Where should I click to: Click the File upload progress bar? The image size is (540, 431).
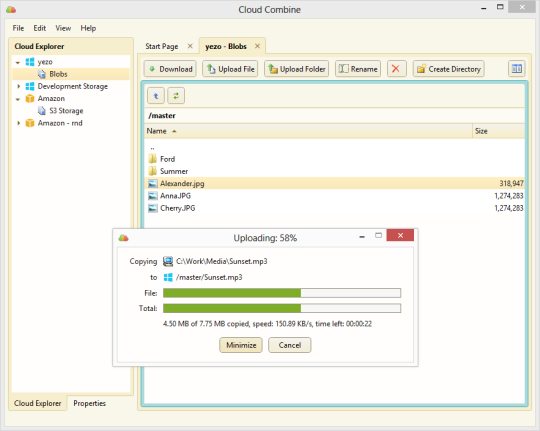(282, 293)
